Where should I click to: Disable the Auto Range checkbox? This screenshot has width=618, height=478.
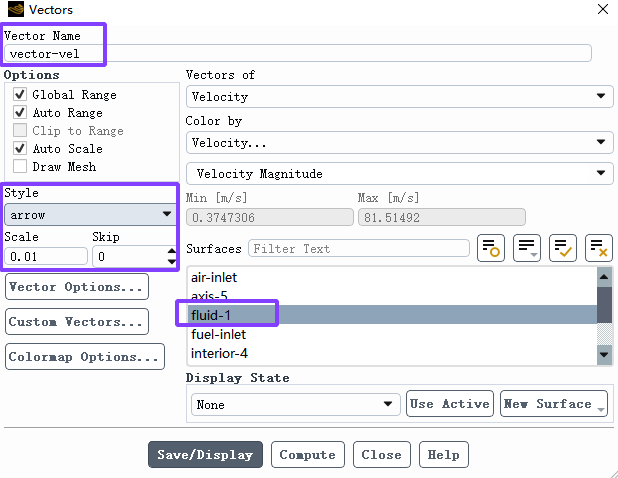point(20,112)
